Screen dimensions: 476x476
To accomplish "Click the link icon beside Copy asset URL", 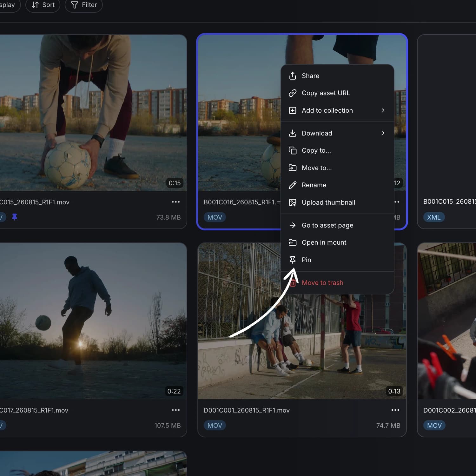I will pos(293,93).
